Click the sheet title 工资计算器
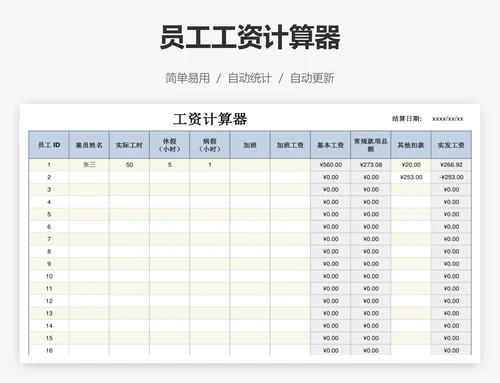500x383 pixels. 210,119
